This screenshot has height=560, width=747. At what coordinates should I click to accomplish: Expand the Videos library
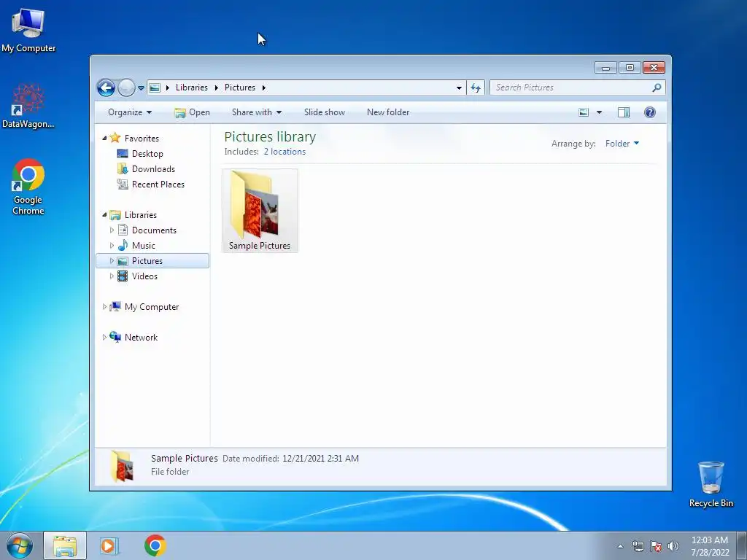(x=112, y=276)
